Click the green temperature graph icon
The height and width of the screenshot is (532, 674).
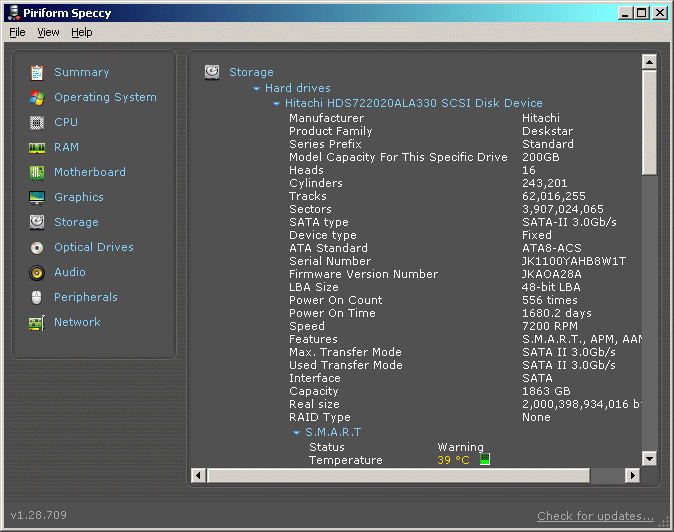point(485,459)
